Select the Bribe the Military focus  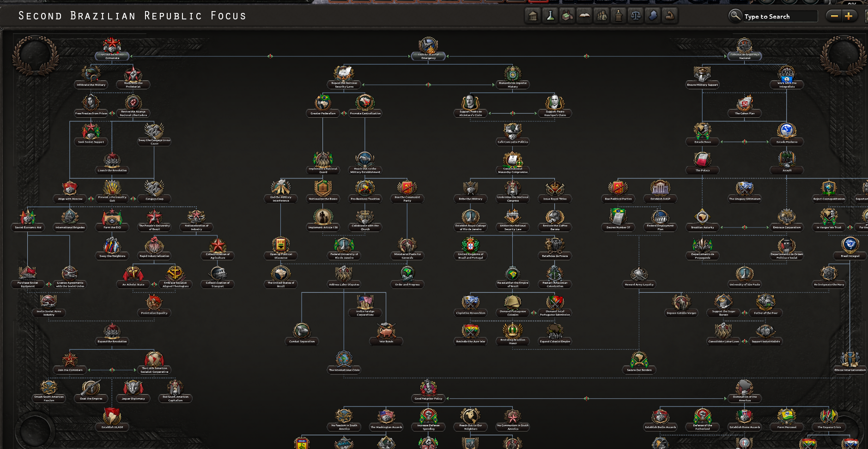(x=470, y=192)
